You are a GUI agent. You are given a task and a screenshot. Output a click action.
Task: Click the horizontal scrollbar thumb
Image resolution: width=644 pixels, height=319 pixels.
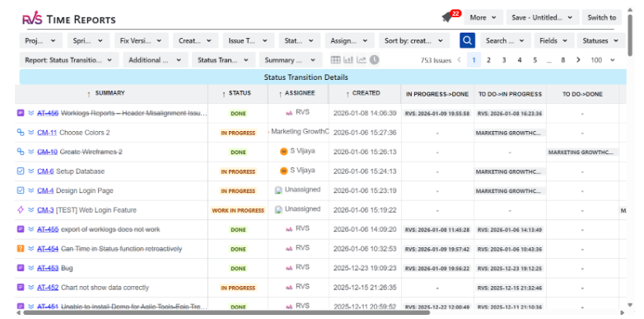click(226, 313)
